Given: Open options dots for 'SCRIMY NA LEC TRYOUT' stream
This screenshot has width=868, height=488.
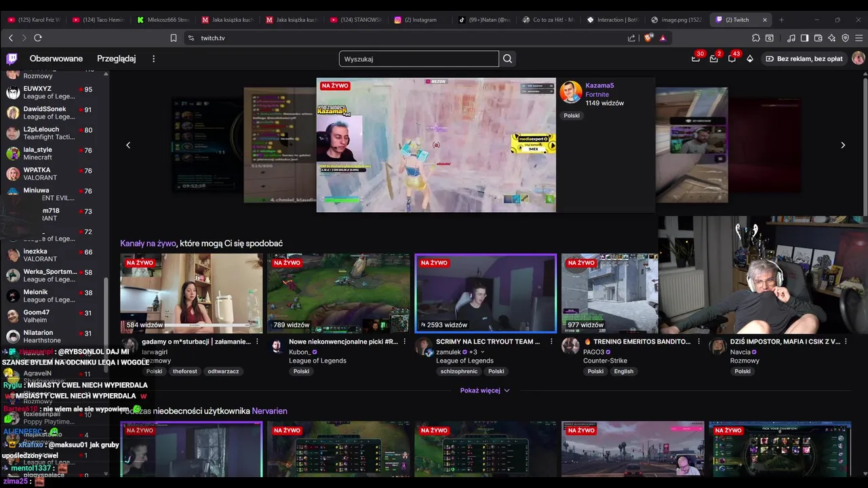Looking at the screenshot, I should click(551, 342).
